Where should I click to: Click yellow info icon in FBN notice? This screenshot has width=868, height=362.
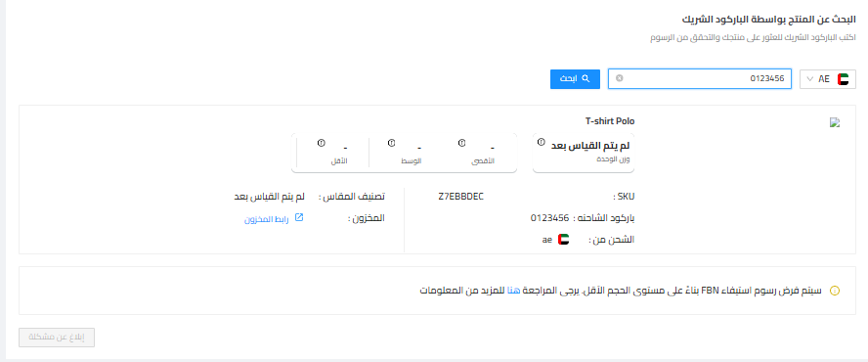835,291
